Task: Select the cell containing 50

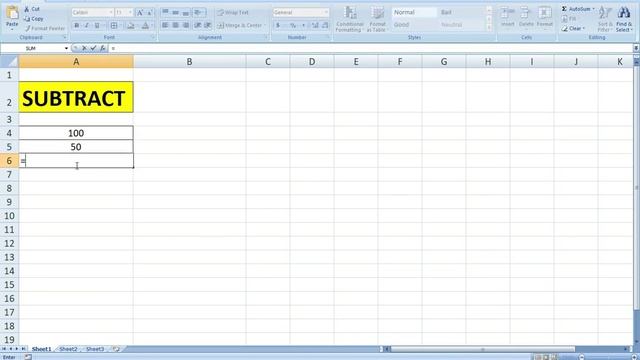Action: [76, 147]
